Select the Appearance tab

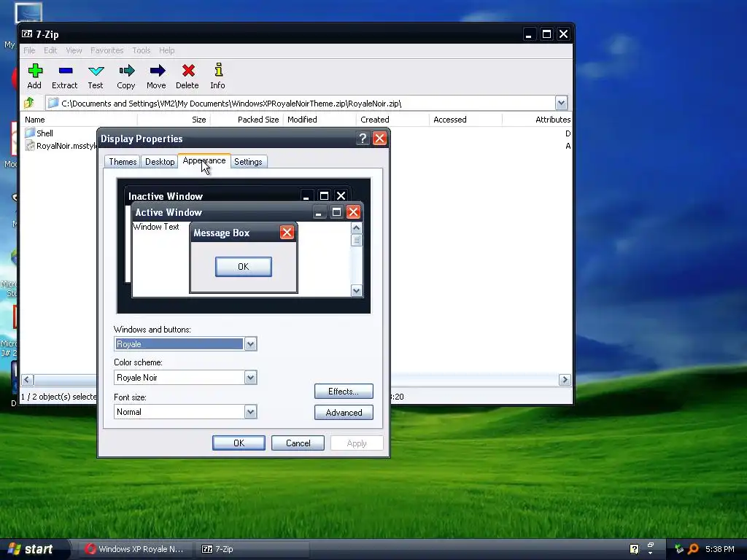tap(204, 161)
